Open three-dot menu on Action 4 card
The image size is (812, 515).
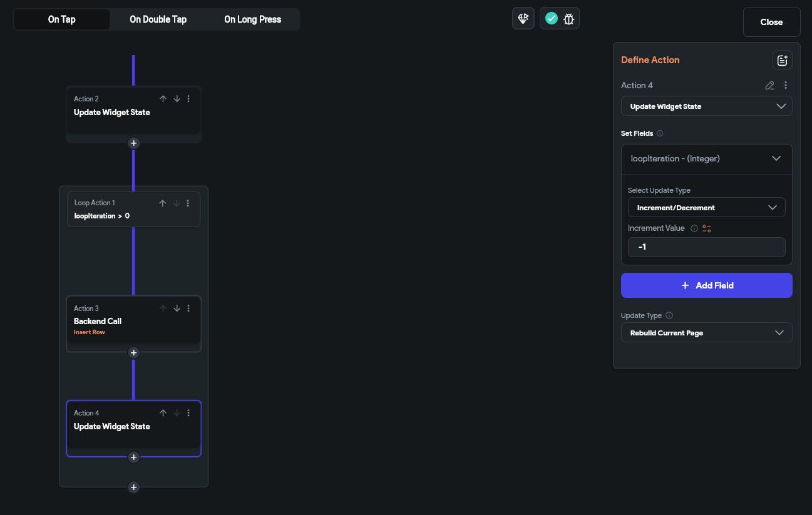pyautogui.click(x=188, y=413)
